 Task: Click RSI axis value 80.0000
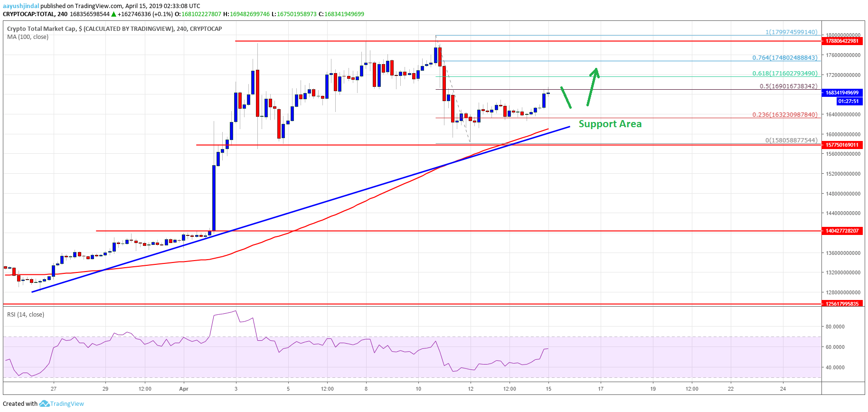tap(835, 327)
